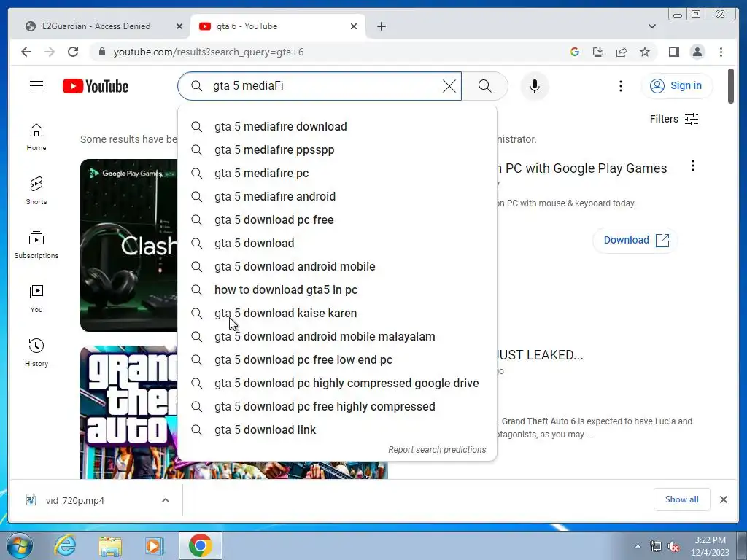Click the site lock icon
Viewport: 747px width, 560px height.
click(101, 52)
